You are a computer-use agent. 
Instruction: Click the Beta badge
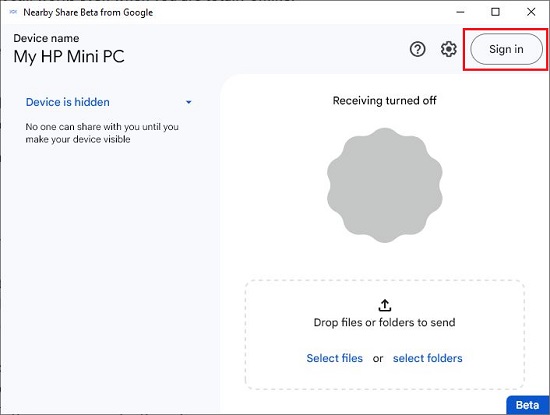[x=528, y=405]
